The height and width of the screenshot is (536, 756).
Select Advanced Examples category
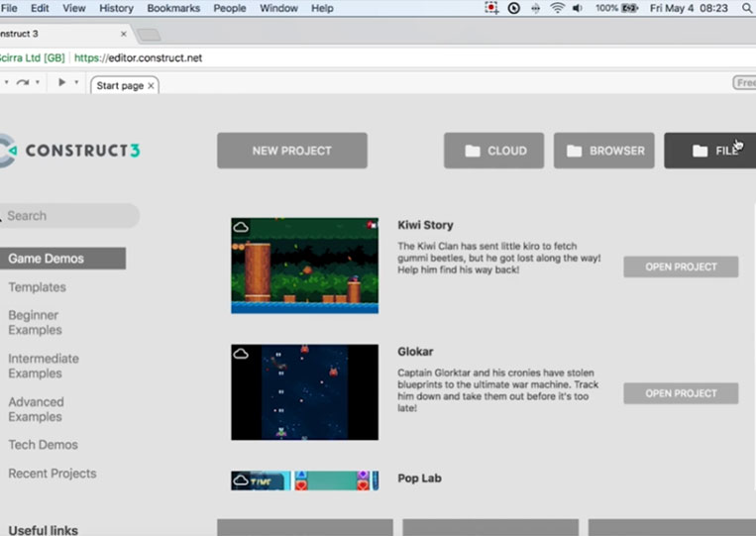tap(36, 409)
